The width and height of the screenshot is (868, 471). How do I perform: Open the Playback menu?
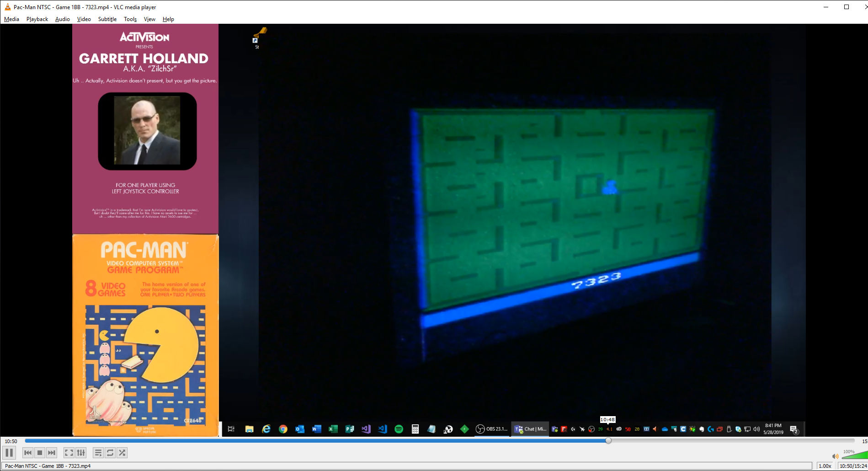(x=37, y=19)
